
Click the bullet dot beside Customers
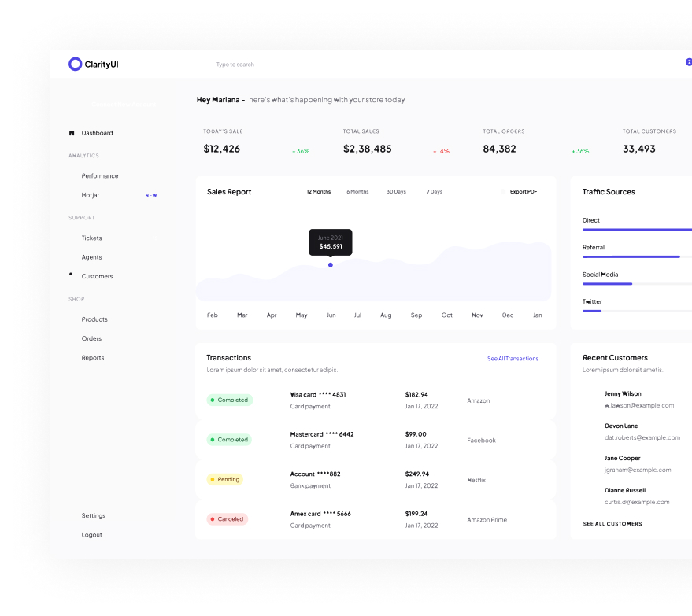click(71, 274)
